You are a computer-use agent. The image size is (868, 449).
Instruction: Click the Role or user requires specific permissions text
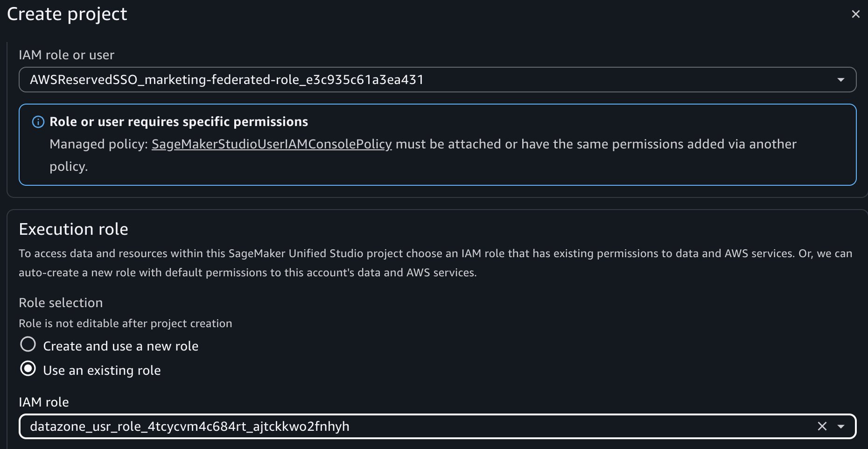[x=178, y=121]
